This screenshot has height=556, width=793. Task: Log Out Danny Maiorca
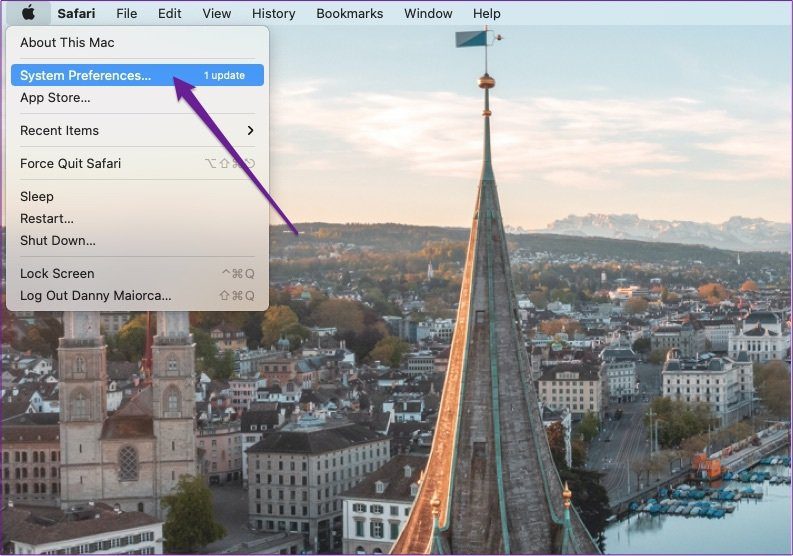[x=137, y=295]
